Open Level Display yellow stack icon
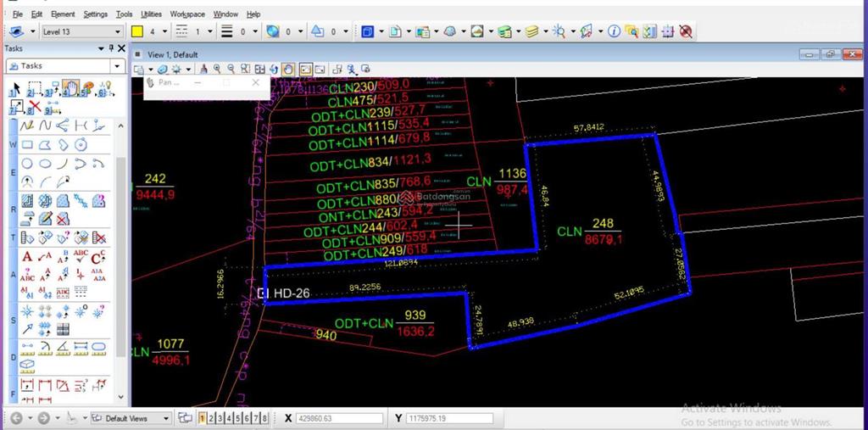868x430 pixels. [x=532, y=31]
